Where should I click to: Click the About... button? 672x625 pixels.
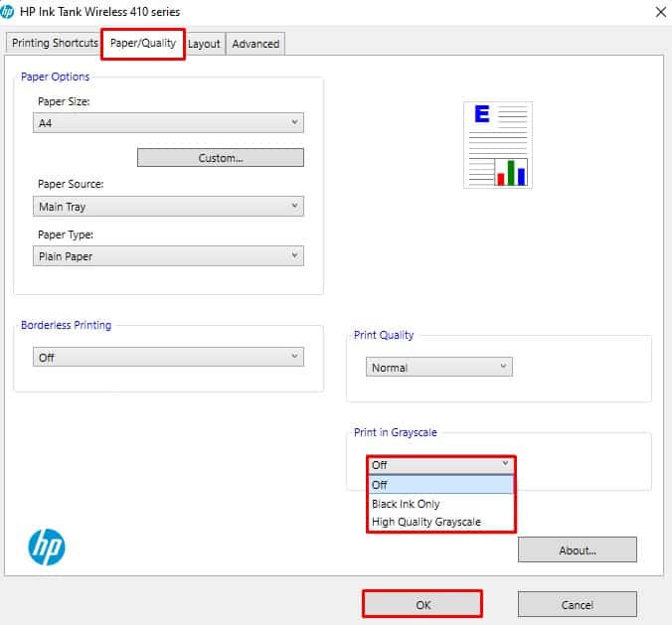[x=578, y=549]
